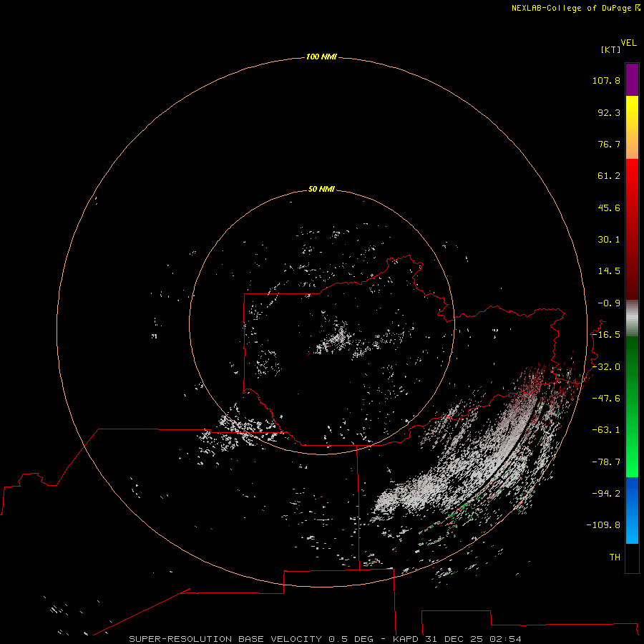
Task: Click the -109.8 velocity scale value
Action: click(x=603, y=525)
